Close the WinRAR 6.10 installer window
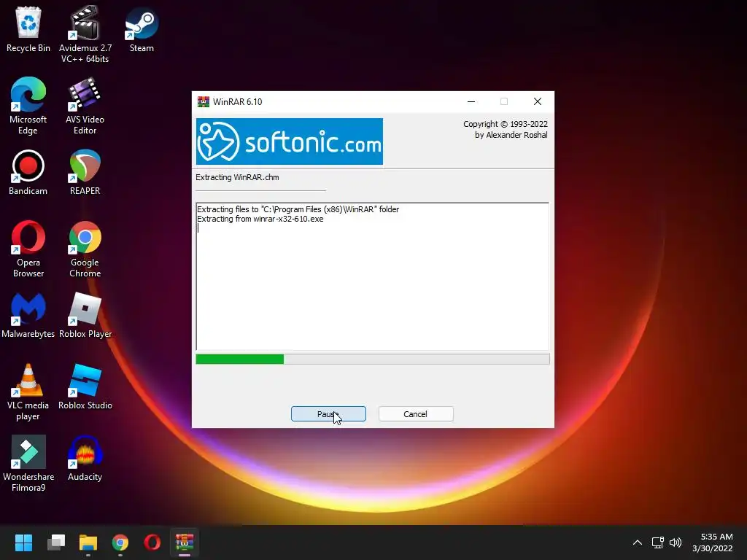Screen dimensions: 747x560 pyautogui.click(x=538, y=101)
